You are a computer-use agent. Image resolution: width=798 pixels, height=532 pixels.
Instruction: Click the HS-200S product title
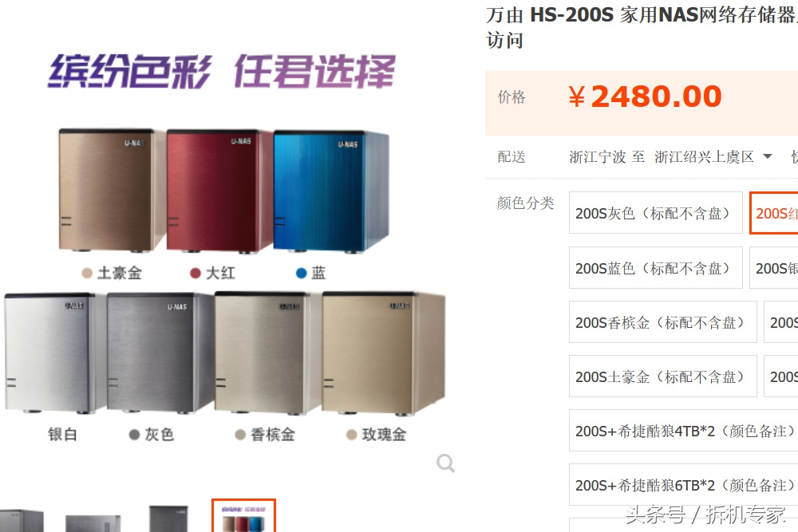coord(572,14)
